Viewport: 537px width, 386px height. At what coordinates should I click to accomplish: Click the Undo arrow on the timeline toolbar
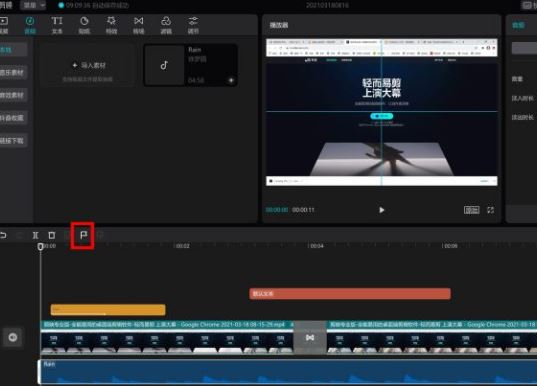pyautogui.click(x=3, y=235)
